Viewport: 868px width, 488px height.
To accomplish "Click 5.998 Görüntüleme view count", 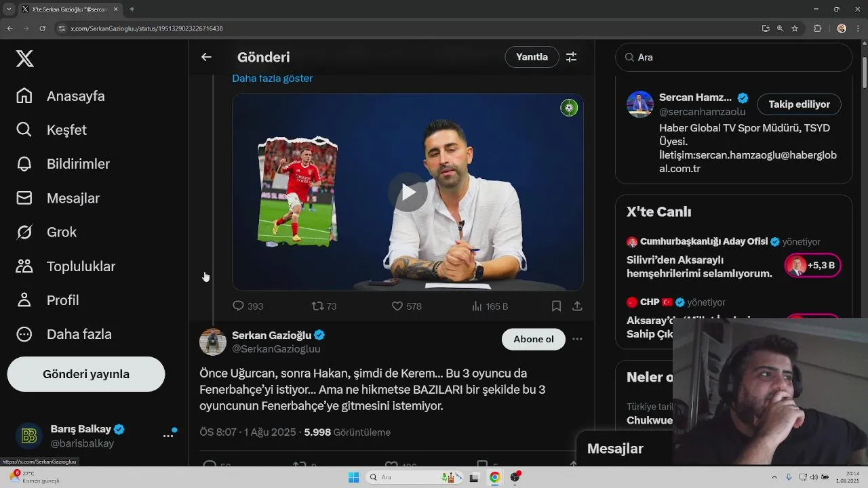I will (x=347, y=432).
